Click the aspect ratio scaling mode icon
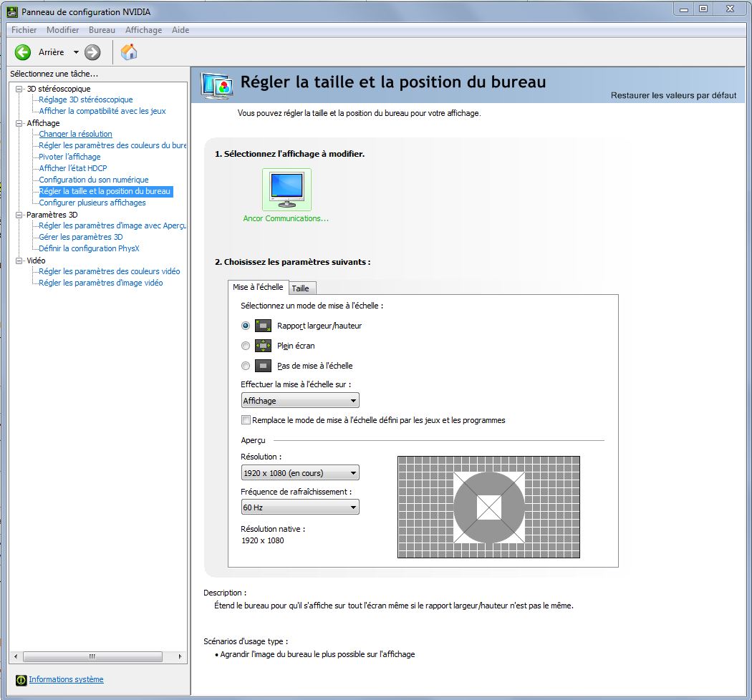The width and height of the screenshot is (752, 700). tap(263, 326)
